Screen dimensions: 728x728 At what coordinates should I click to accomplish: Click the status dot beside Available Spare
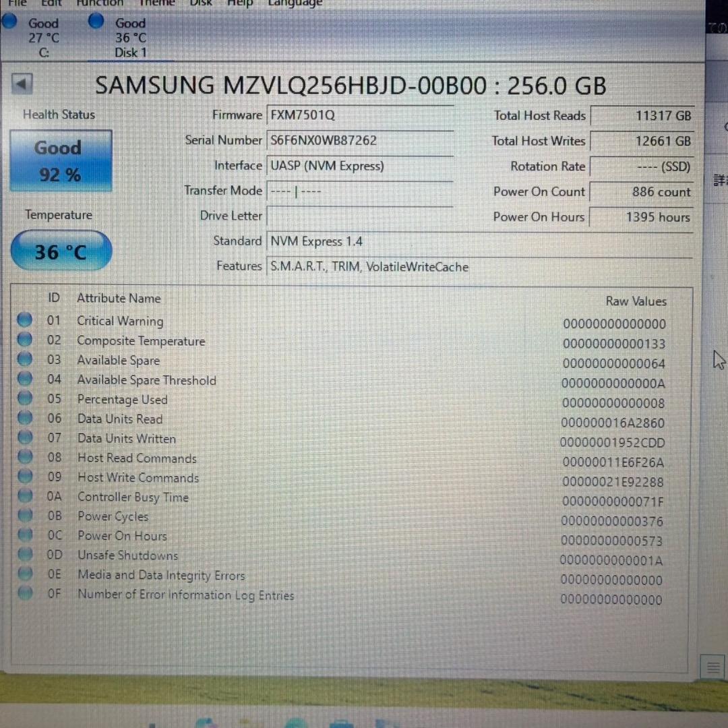click(x=24, y=359)
